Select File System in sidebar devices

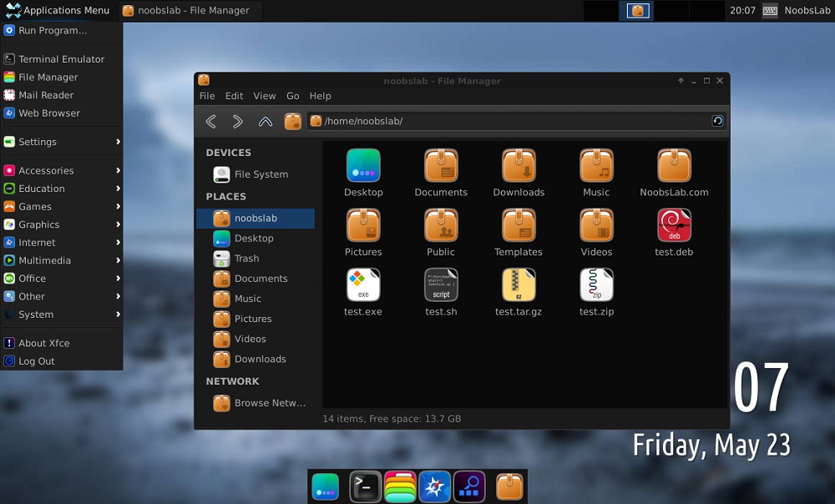256,174
